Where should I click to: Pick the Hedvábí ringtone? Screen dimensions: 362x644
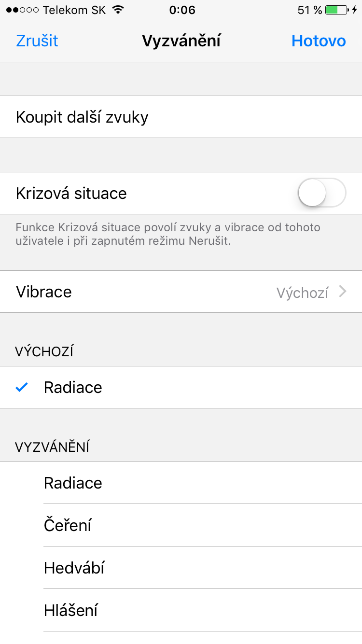[x=74, y=568]
